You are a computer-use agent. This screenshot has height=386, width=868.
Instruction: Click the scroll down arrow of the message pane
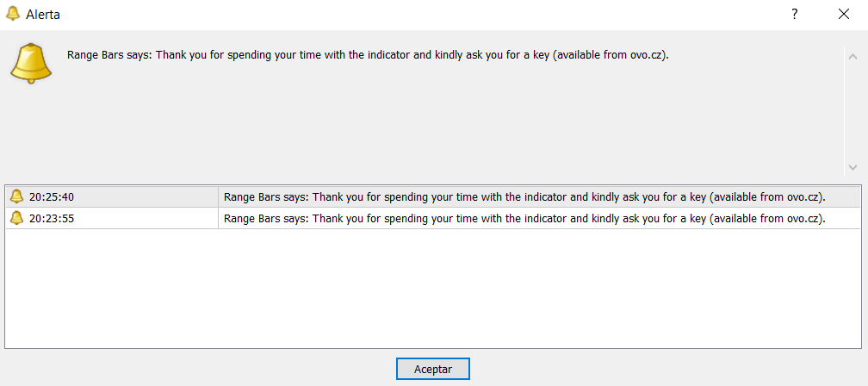pyautogui.click(x=852, y=167)
